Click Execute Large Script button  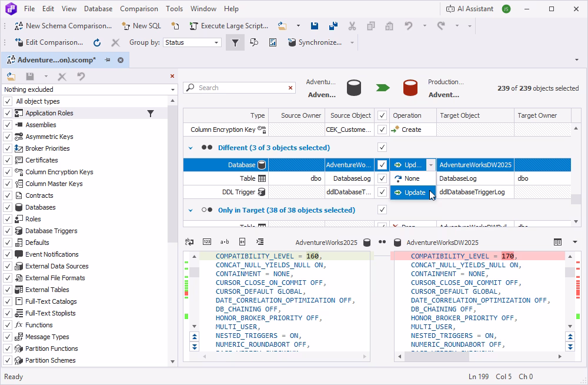[x=229, y=26]
